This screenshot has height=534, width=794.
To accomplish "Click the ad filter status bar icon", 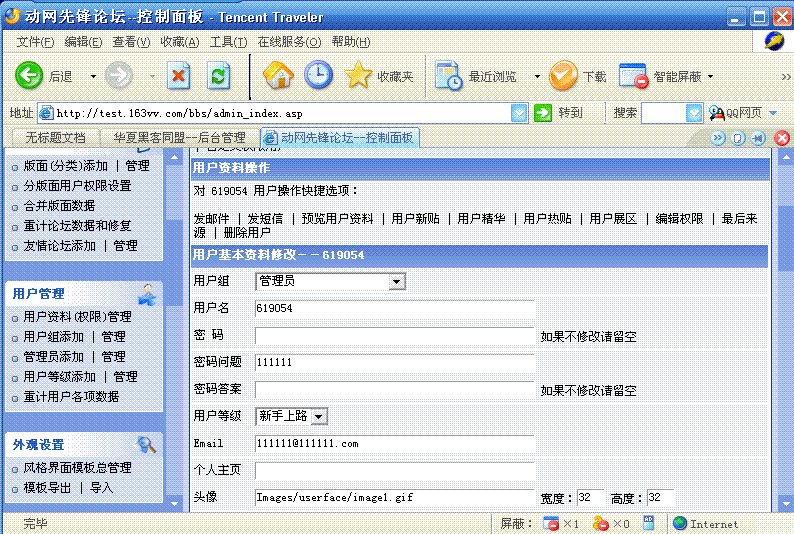I will [x=648, y=523].
